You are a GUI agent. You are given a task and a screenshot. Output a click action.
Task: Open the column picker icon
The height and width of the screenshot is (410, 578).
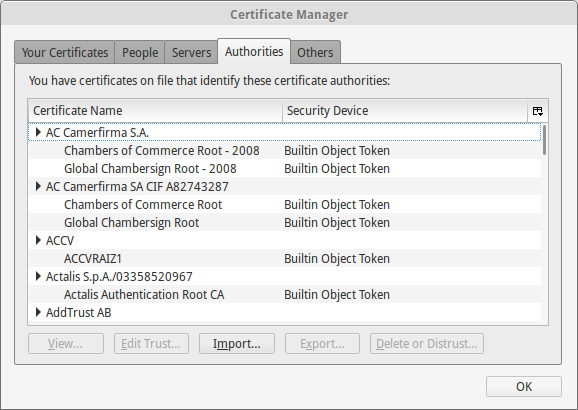(537, 111)
